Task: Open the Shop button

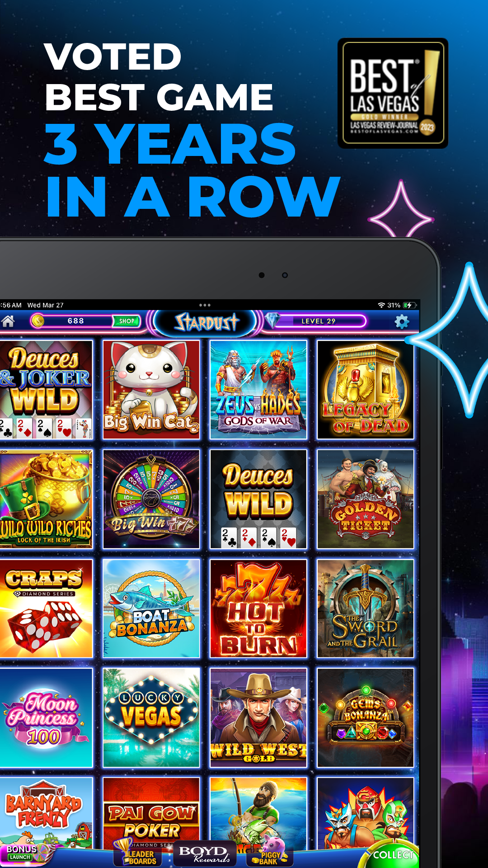Action: tap(127, 321)
